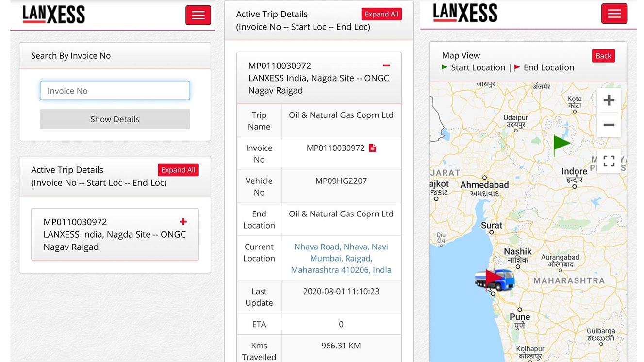The width and height of the screenshot is (644, 362).
Task: Click the LANXESS logo on left screen
Action: click(54, 15)
